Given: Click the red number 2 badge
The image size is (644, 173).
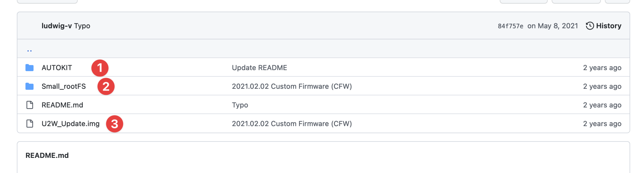Looking at the screenshot, I should tap(106, 86).
